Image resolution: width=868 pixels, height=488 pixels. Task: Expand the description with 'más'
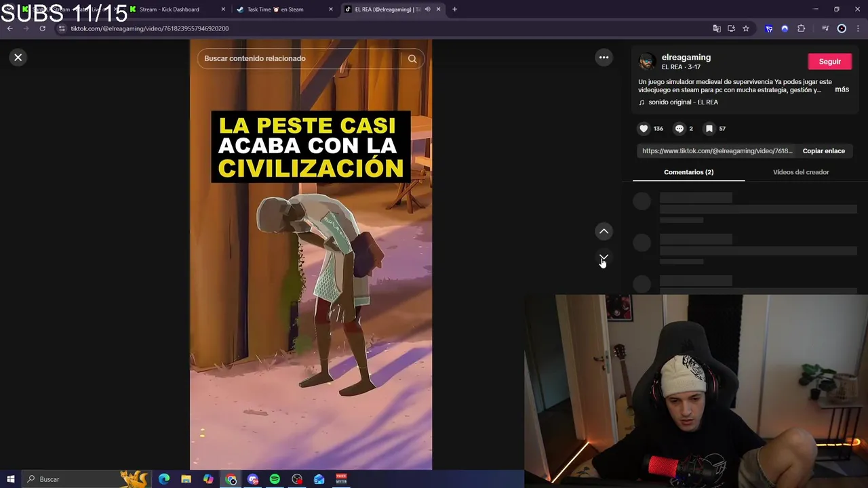tap(842, 89)
